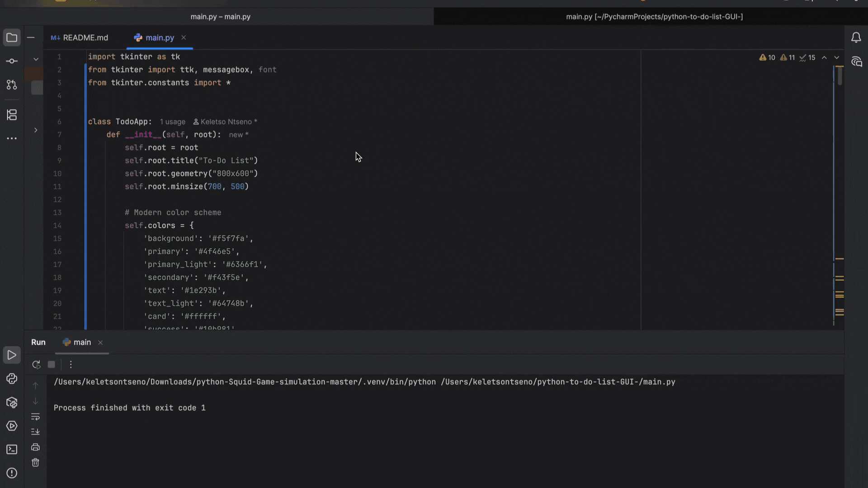Rerun the main configuration

tap(36, 364)
